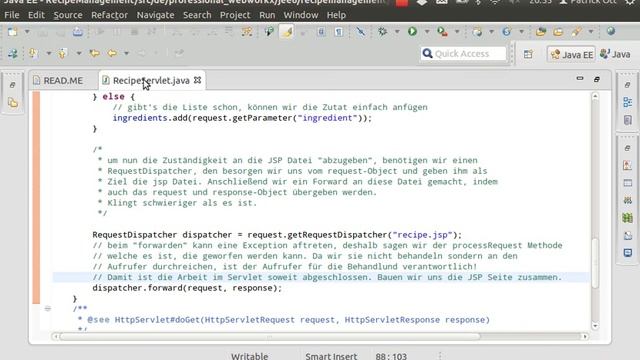Screen dimensions: 640x360
Task: Open the Source menu
Action: (x=68, y=15)
